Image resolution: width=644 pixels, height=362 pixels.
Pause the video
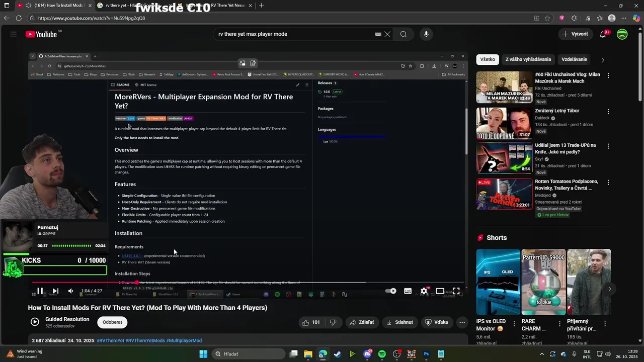pos(40,291)
